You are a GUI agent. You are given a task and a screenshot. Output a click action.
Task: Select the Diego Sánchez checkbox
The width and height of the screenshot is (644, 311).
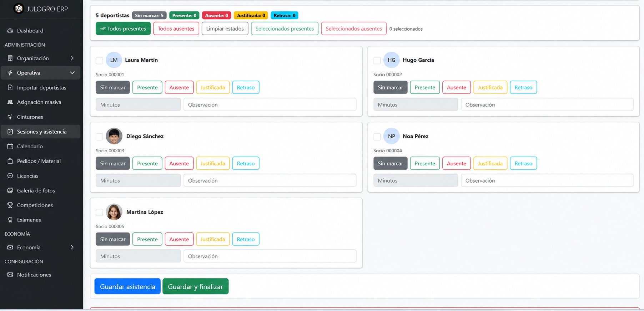coord(99,137)
